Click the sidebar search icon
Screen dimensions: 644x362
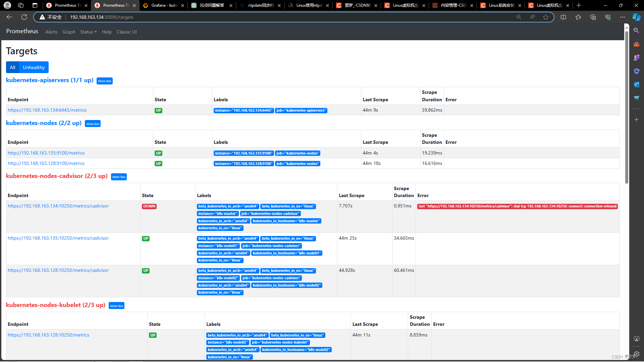pos(636,31)
